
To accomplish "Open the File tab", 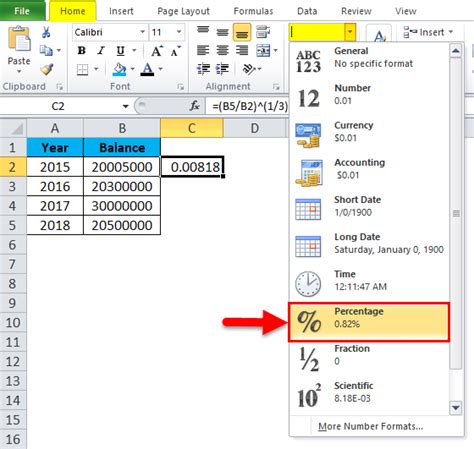I will (22, 11).
